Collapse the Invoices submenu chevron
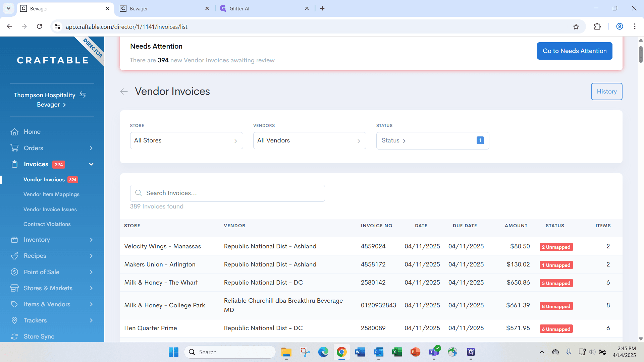This screenshot has height=362, width=644. pyautogui.click(x=91, y=164)
